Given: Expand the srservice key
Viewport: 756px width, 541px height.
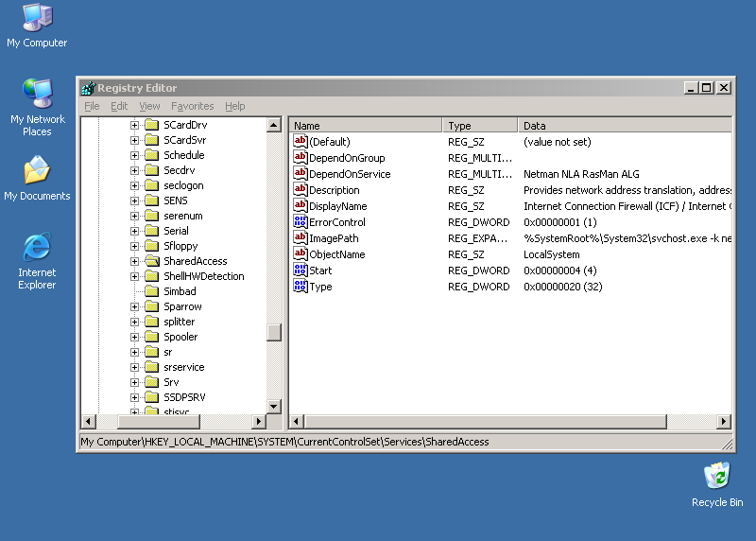Looking at the screenshot, I should pyautogui.click(x=134, y=367).
